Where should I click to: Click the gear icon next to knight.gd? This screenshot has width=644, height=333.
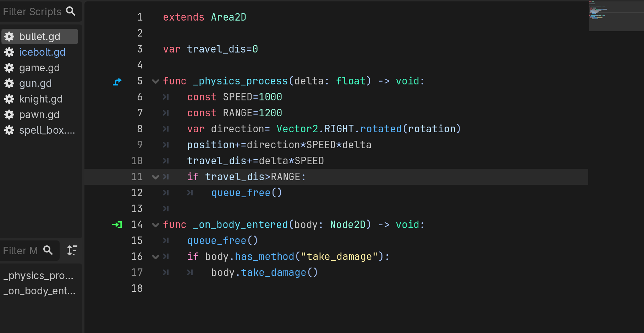tap(9, 99)
